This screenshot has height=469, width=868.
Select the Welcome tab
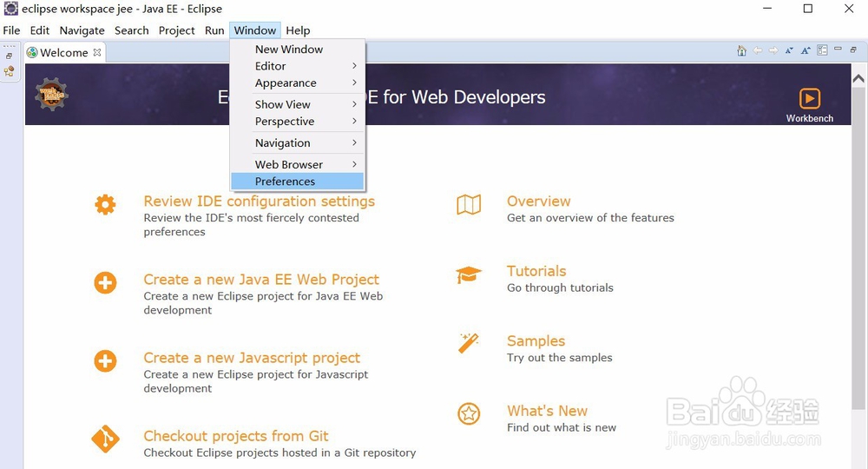(64, 53)
